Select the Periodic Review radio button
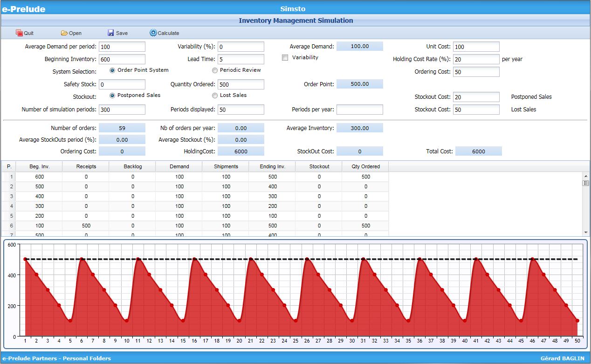The height and width of the screenshot is (364, 591). click(215, 70)
